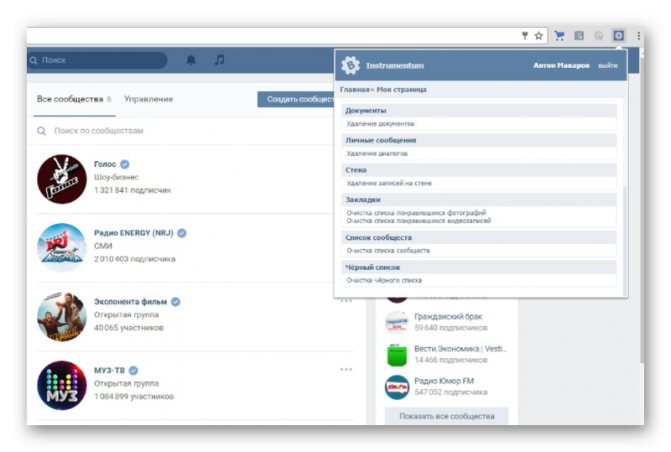The image size is (671, 452).
Task: Click the shopping cart extension icon
Action: (x=559, y=36)
